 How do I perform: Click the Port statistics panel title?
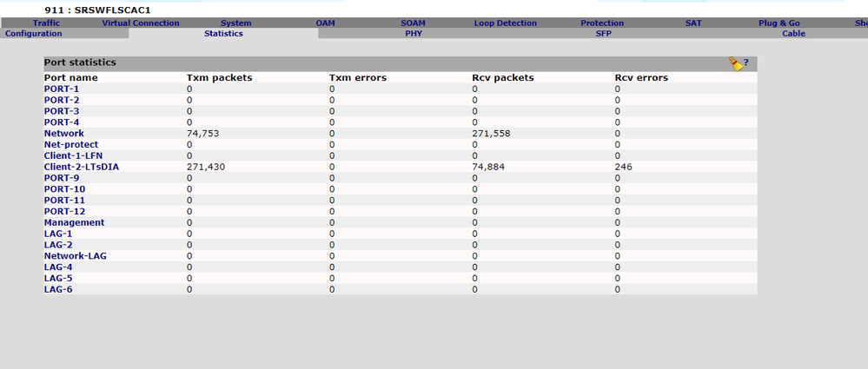[80, 63]
